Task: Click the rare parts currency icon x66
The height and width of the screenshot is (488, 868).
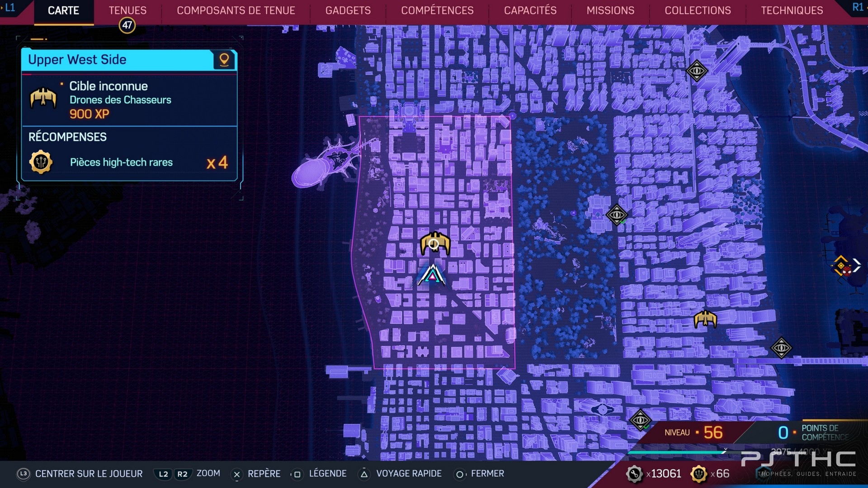Action: tap(699, 474)
